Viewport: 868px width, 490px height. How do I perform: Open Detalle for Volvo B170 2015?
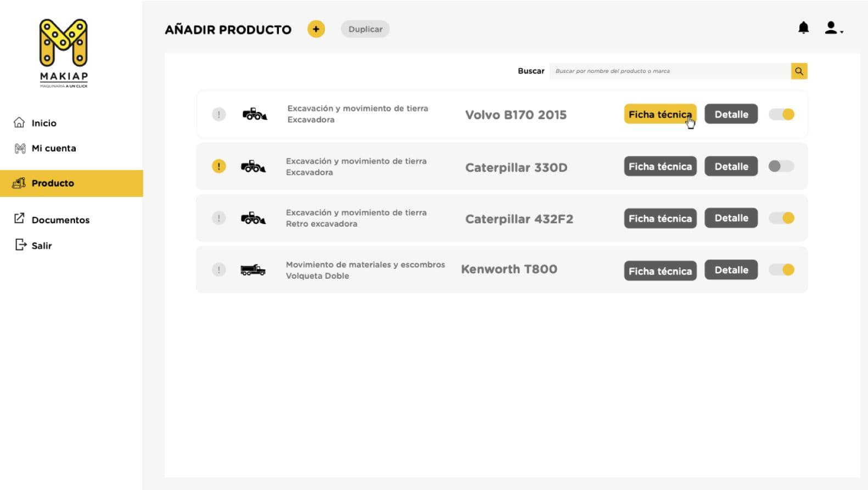coord(731,114)
